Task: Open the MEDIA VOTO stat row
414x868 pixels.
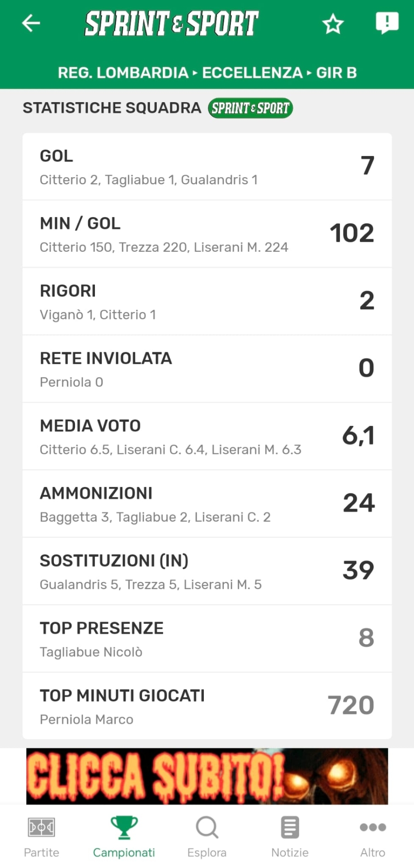Action: click(207, 436)
